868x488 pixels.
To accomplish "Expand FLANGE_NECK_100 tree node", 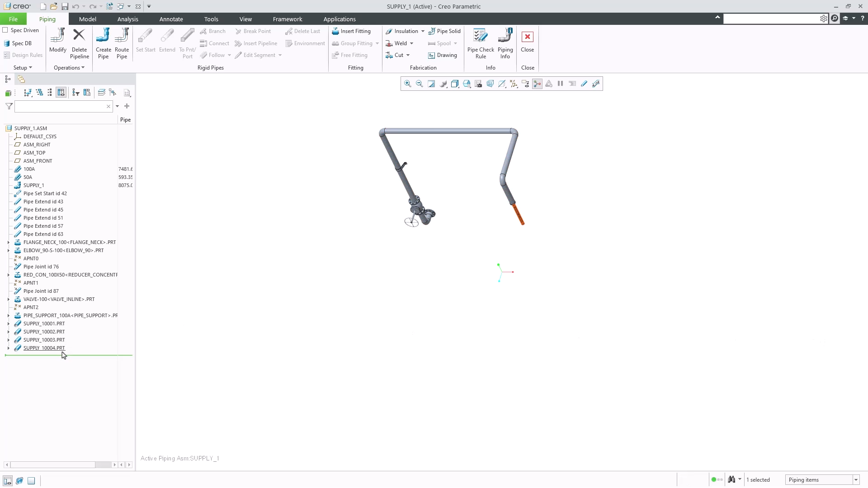I will 8,243.
